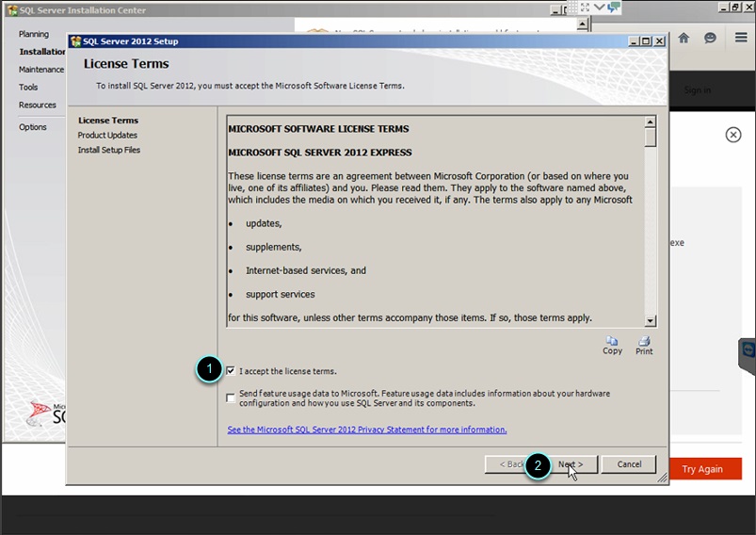The width and height of the screenshot is (756, 535).
Task: Click the dotted grid handle in remote toolbar
Action: tap(572, 8)
